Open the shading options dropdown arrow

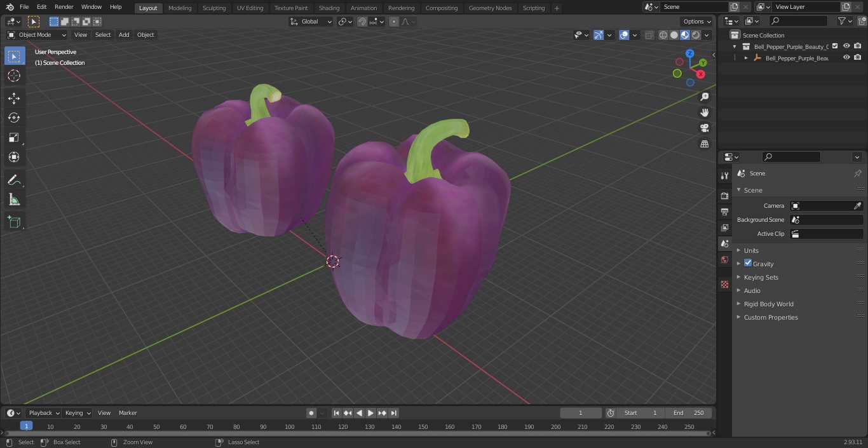click(707, 35)
